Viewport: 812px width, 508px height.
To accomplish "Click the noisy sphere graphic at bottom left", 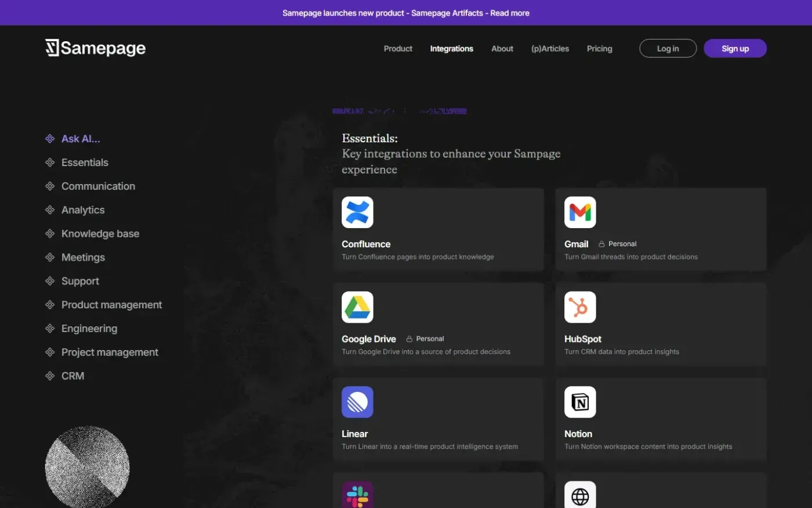I will click(87, 467).
